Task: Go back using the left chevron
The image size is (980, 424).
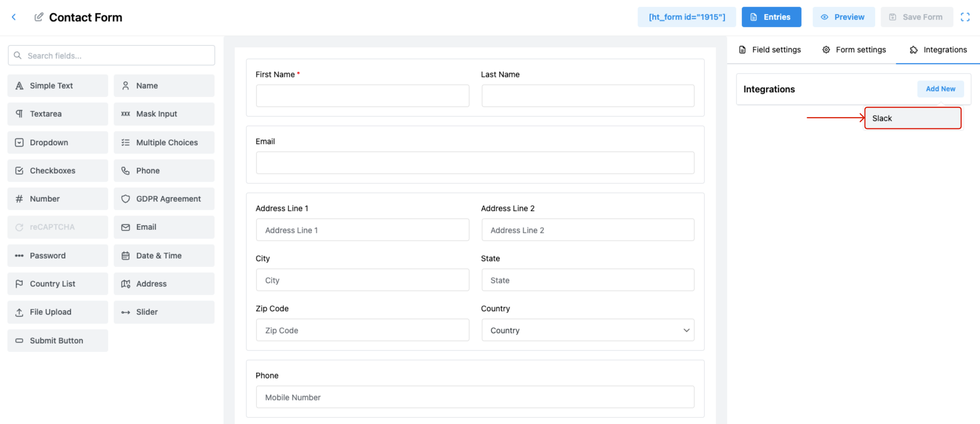Action: [x=14, y=17]
